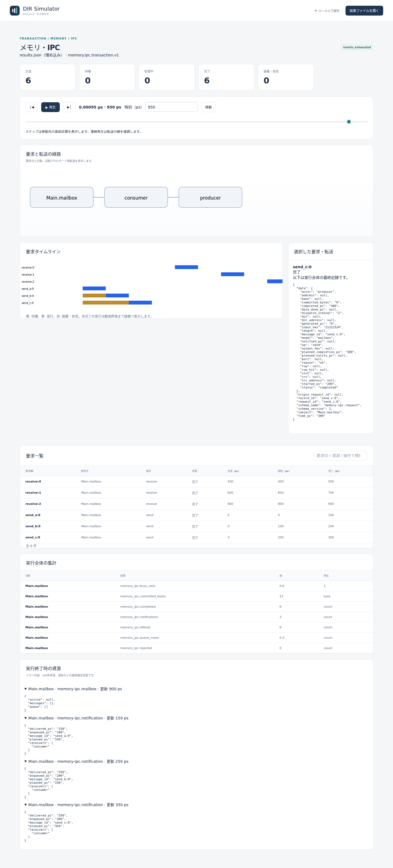Click the memory_ipc.queue_mean metric row
This screenshot has height=868, width=393.
click(x=196, y=638)
